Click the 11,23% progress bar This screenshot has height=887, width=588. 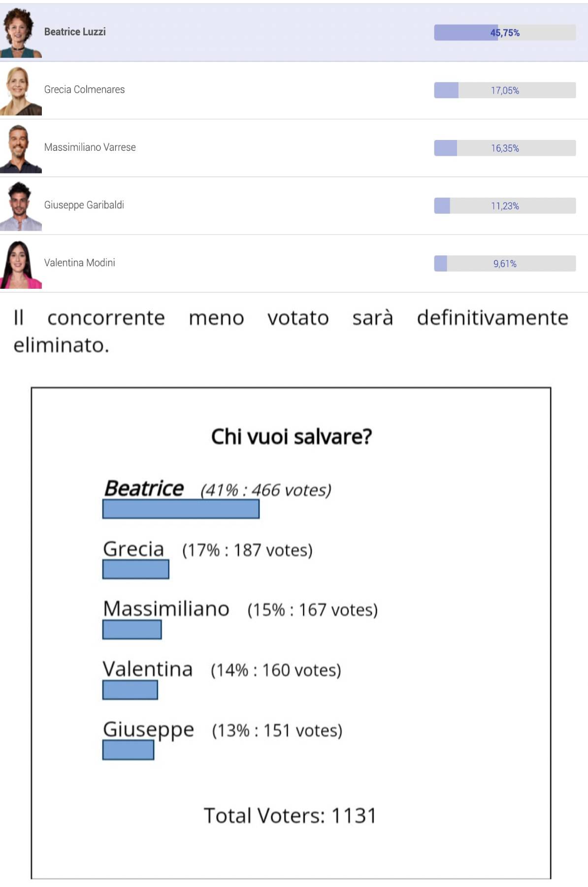(505, 205)
